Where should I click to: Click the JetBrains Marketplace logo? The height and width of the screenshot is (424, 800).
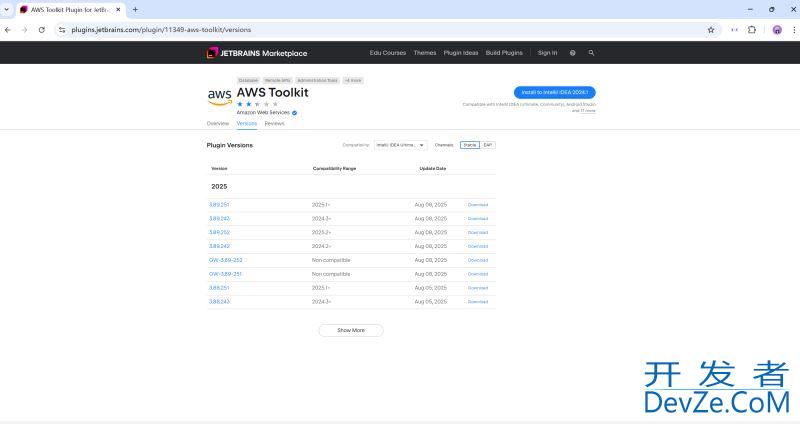(x=257, y=53)
